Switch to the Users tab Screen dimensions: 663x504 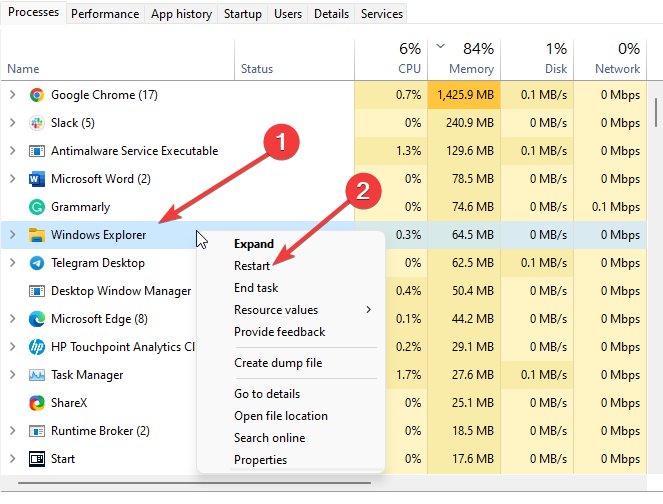288,14
